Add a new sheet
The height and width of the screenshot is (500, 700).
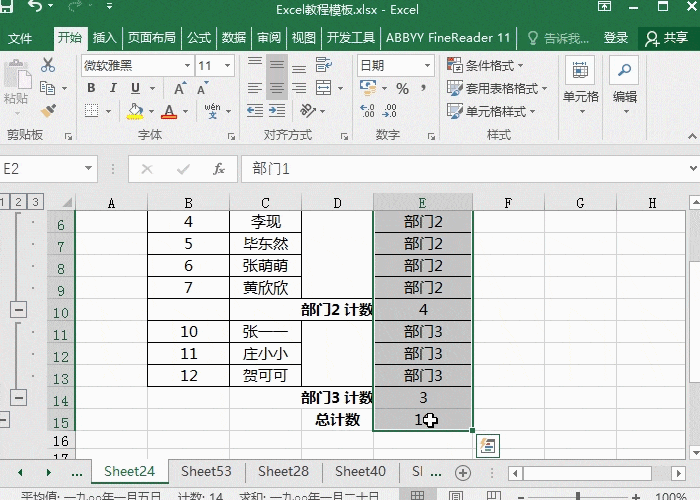(x=462, y=473)
